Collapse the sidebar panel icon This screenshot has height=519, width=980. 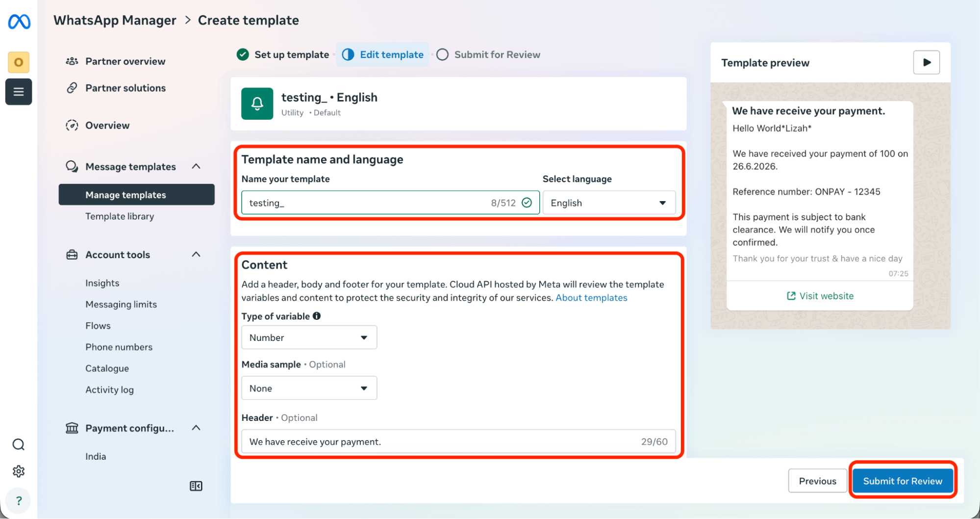tap(196, 486)
